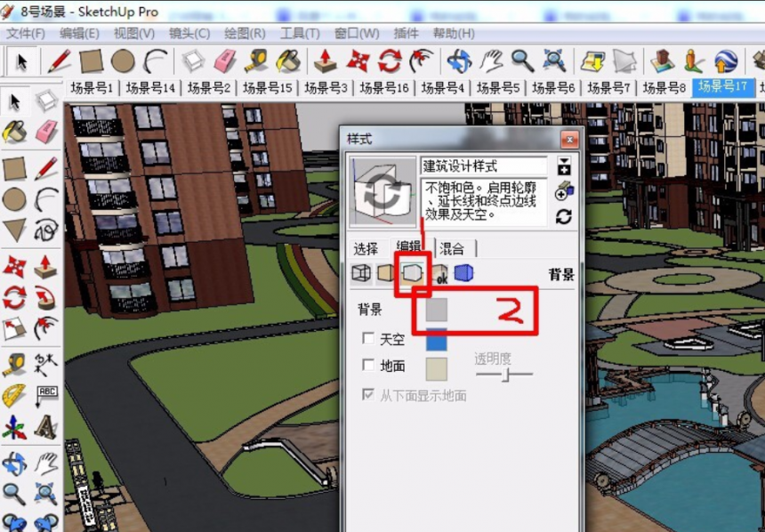Select the Text label tool in left toolbar
The width and height of the screenshot is (765, 532).
click(46, 395)
